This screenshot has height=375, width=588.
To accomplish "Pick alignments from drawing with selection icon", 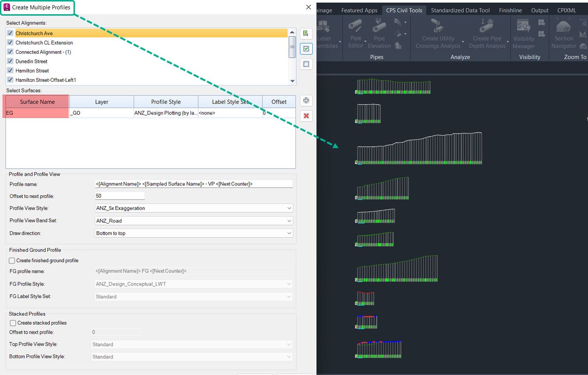I will click(x=306, y=33).
